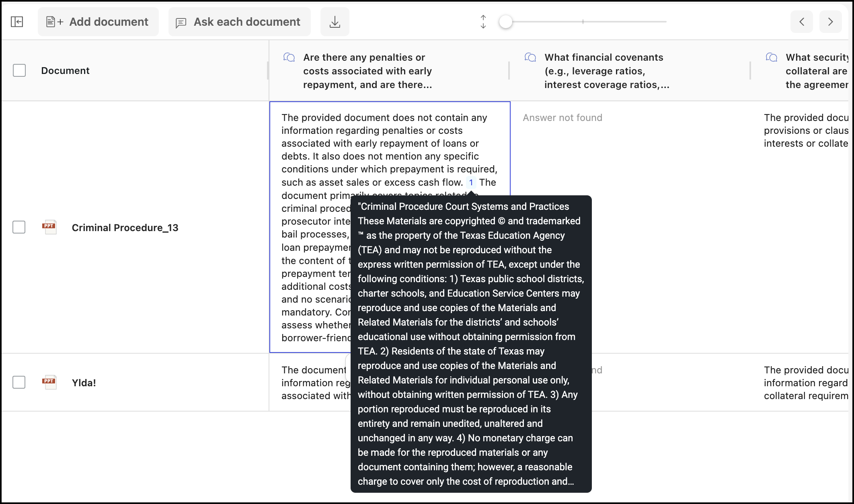
Task: Click Ask each document button
Action: point(239,22)
